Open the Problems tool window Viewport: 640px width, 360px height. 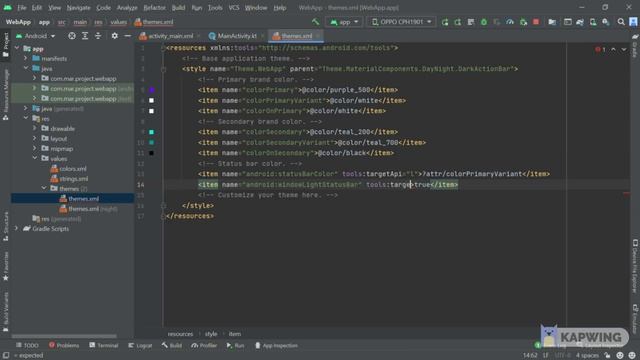[64, 345]
